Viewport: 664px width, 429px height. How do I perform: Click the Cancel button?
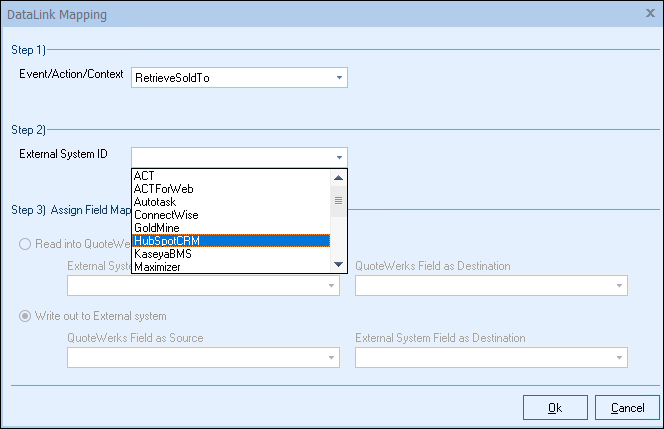627,407
